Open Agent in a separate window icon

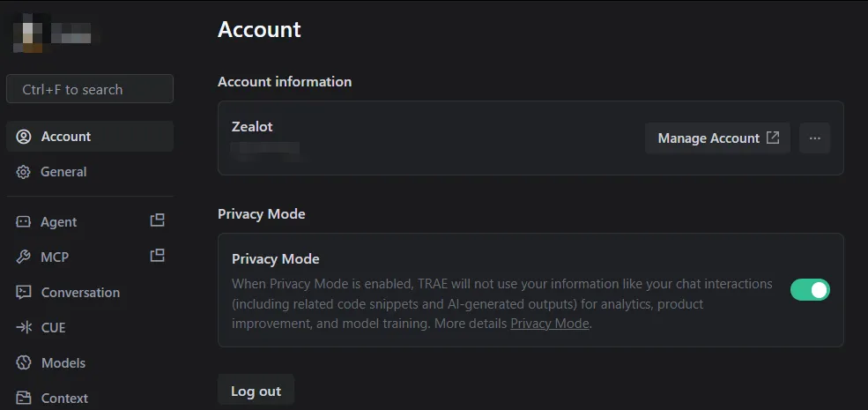(158, 220)
